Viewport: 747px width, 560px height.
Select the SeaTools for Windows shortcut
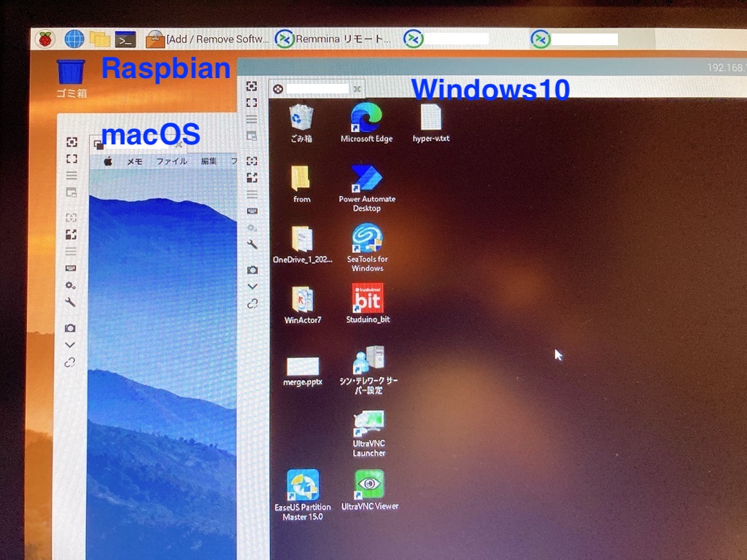[368, 248]
